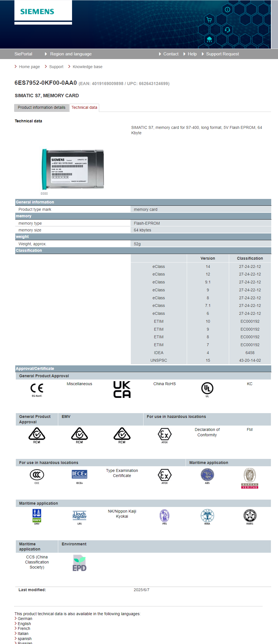Switch technical data to German
Screen dimensions: 278x644
25,619
